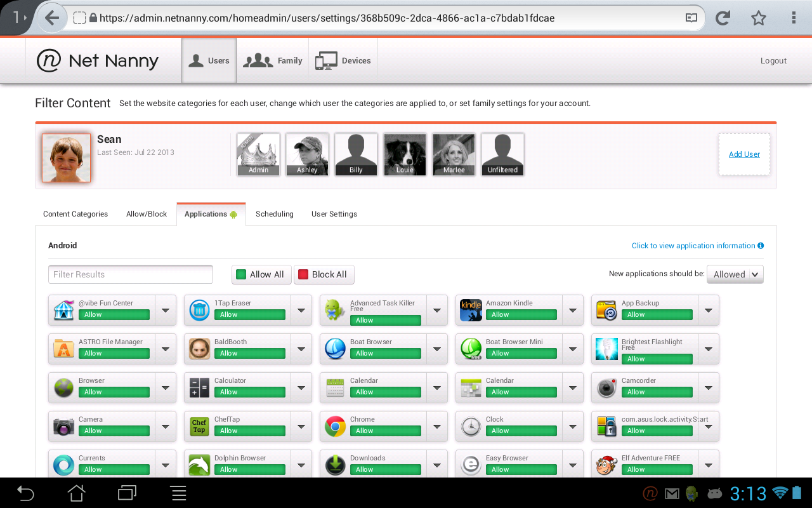Select the Currents app icon
Image resolution: width=812 pixels, height=508 pixels.
tap(64, 465)
